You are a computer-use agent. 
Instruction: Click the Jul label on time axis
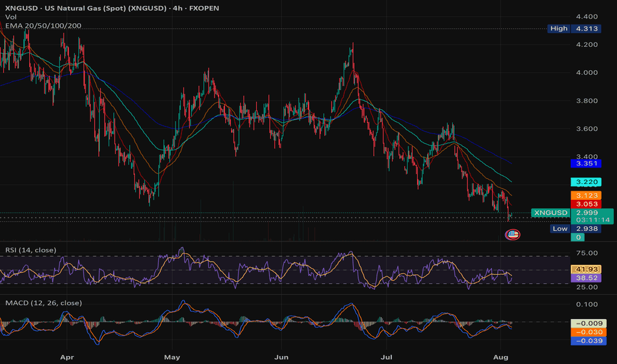click(x=387, y=357)
